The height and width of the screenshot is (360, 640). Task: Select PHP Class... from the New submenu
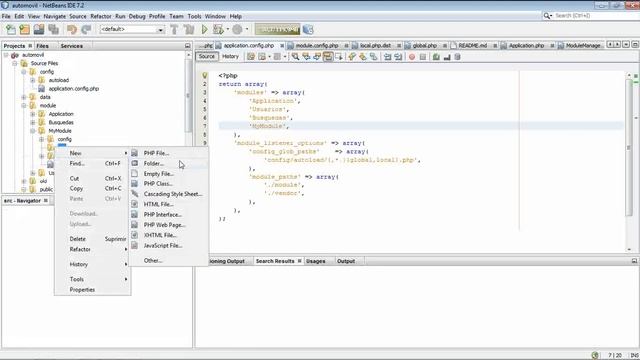[x=169, y=184]
